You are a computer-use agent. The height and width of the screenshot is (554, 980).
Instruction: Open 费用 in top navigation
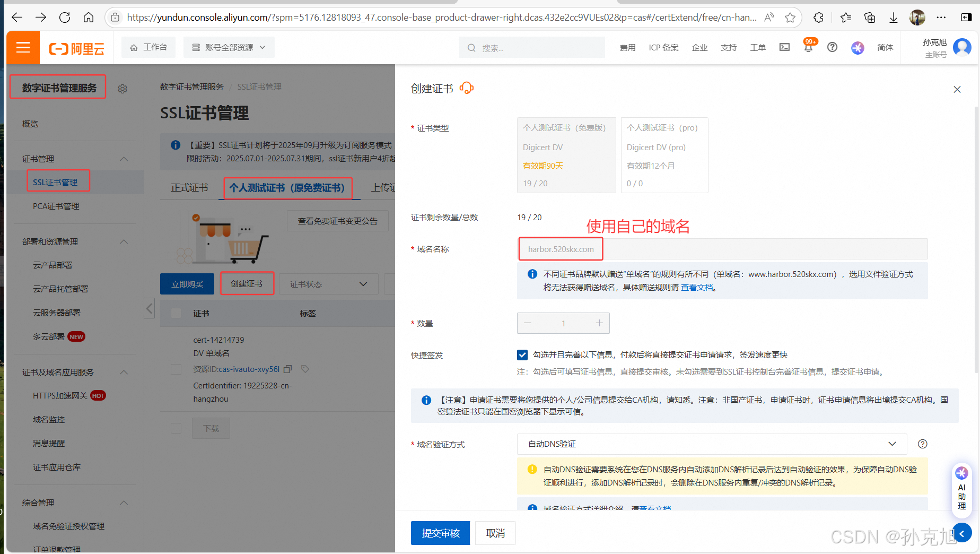coord(627,47)
